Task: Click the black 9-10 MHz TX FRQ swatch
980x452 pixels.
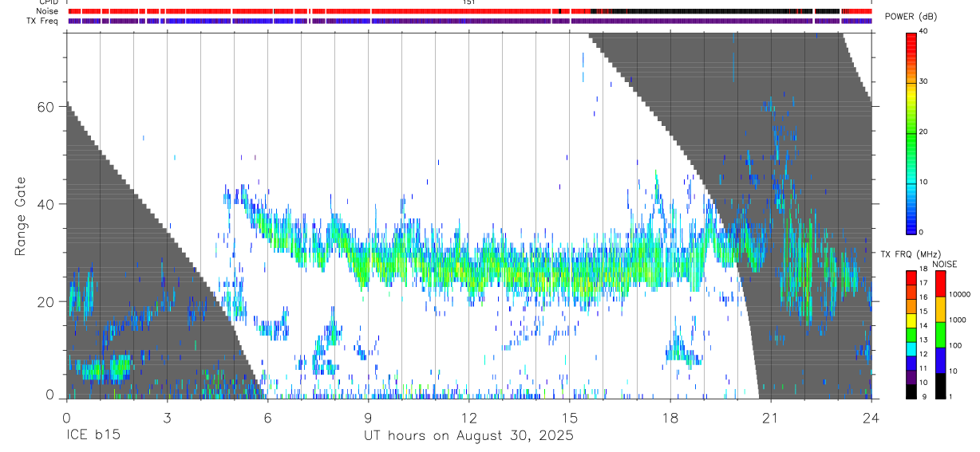Action: coord(911,390)
